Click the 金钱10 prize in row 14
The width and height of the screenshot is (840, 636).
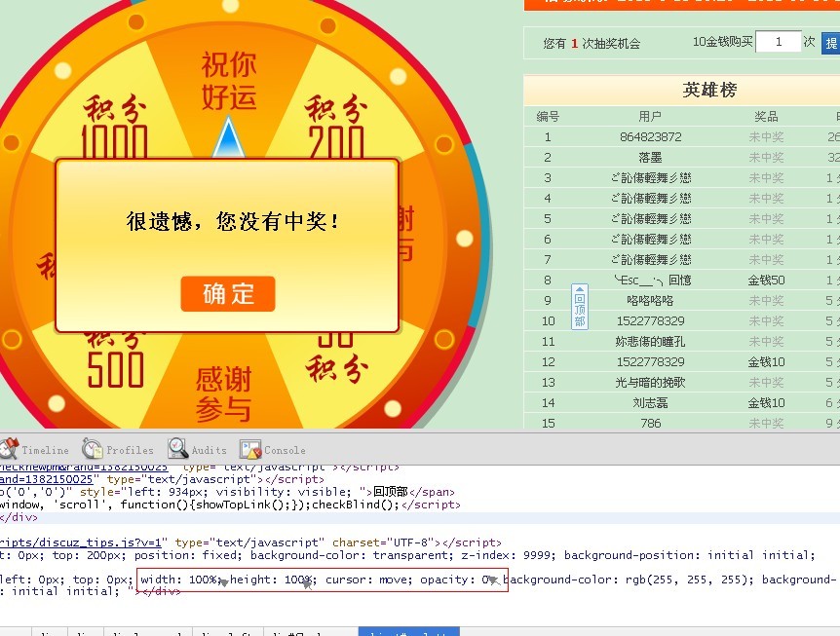[x=766, y=402]
